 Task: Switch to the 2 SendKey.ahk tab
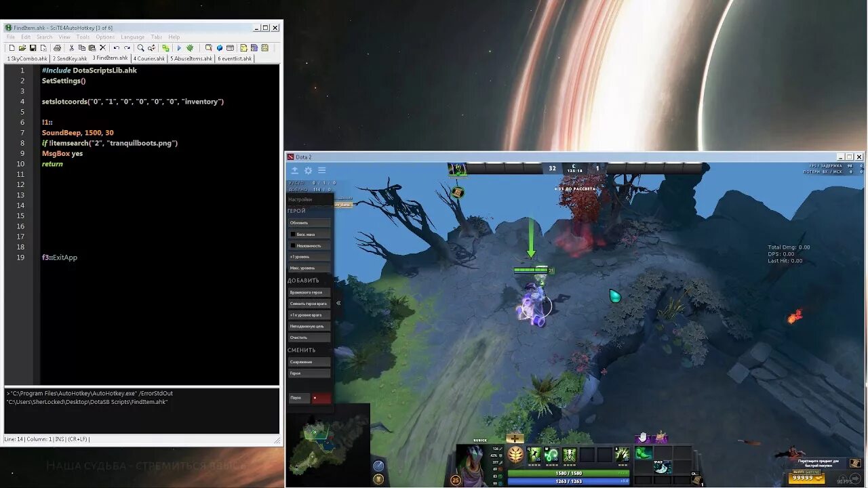70,59
